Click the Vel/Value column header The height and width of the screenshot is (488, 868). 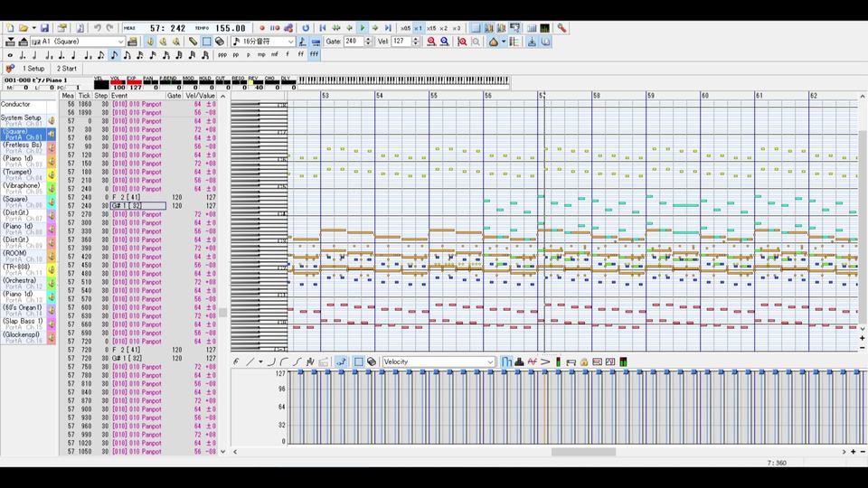pyautogui.click(x=201, y=96)
